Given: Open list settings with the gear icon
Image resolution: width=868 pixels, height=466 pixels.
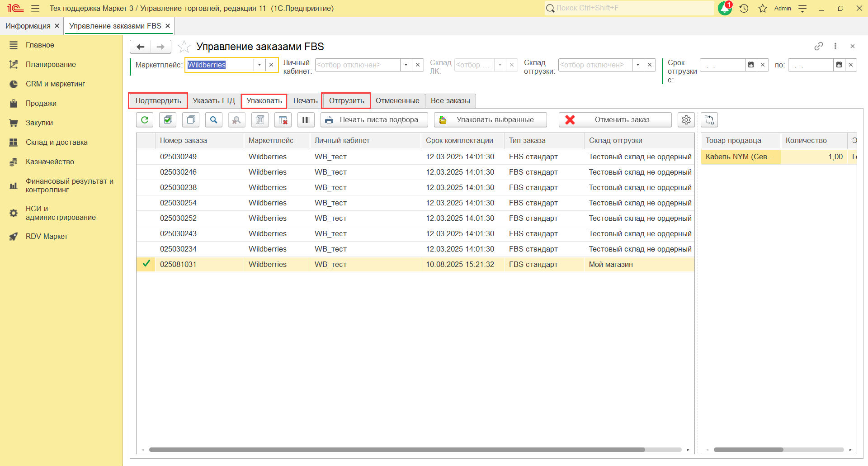Looking at the screenshot, I should point(686,120).
